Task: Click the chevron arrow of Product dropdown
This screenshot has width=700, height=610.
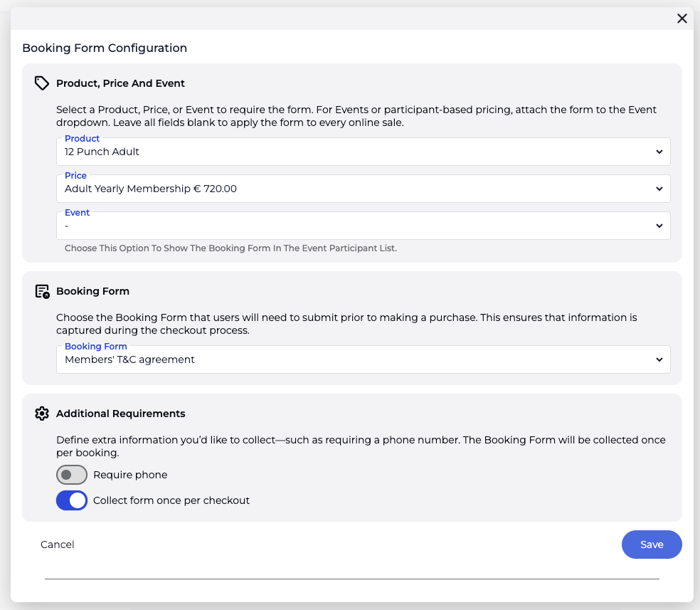Action: click(x=659, y=152)
